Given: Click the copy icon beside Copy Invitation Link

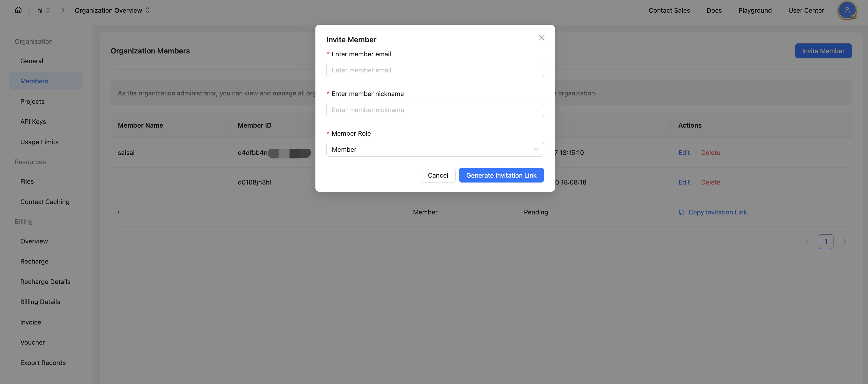Looking at the screenshot, I should point(681,212).
